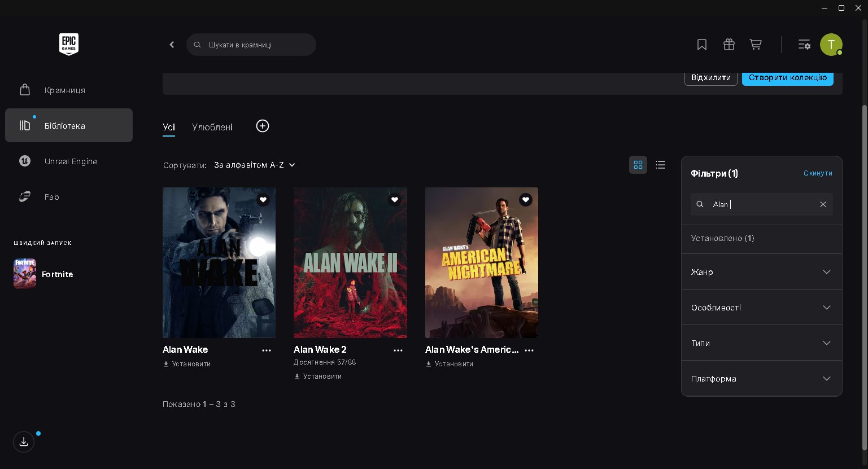
Task: Click the store search field
Action: pyautogui.click(x=251, y=45)
